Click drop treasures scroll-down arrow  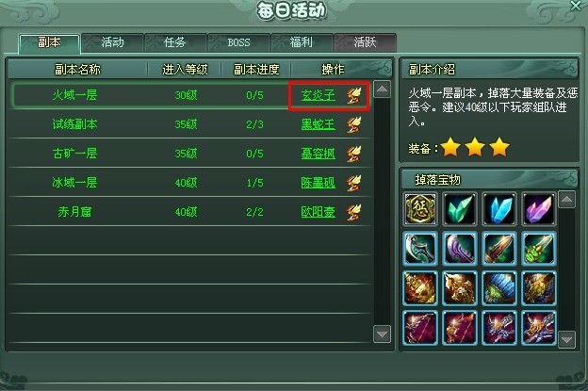566,339
